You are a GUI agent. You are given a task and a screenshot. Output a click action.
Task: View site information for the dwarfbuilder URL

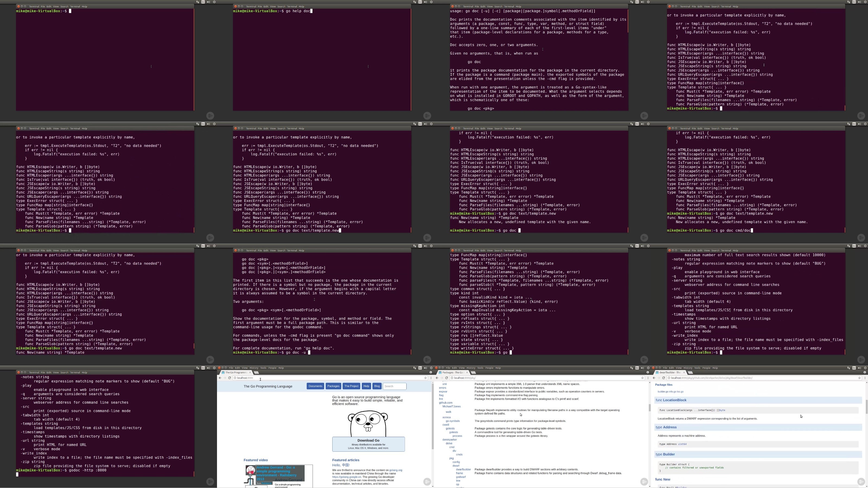[669, 378]
